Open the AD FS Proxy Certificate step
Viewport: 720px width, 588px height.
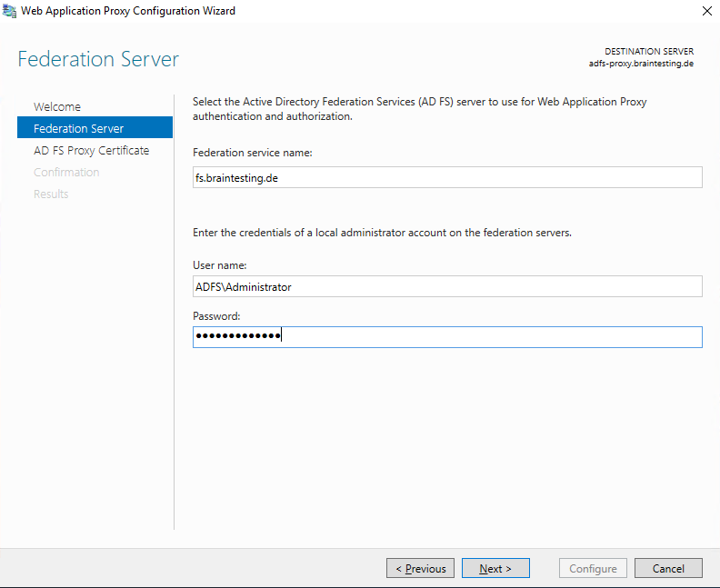(92, 150)
